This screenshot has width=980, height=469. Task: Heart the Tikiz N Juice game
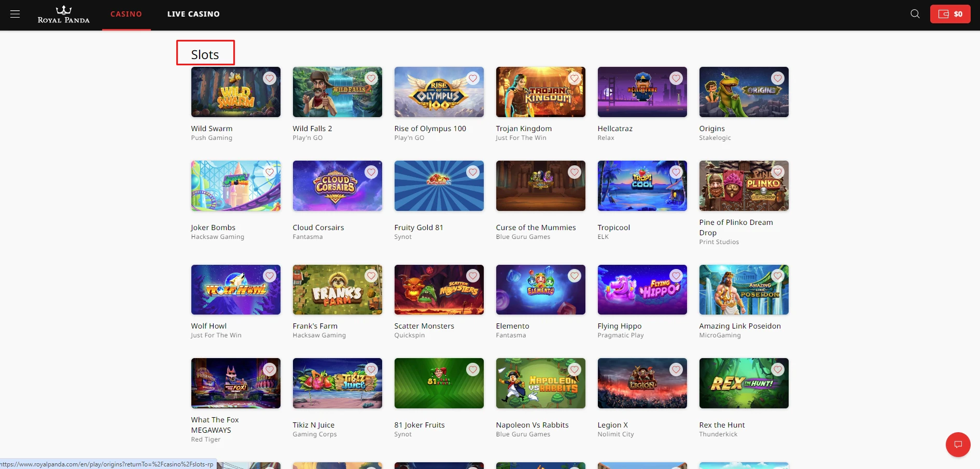[x=371, y=369]
